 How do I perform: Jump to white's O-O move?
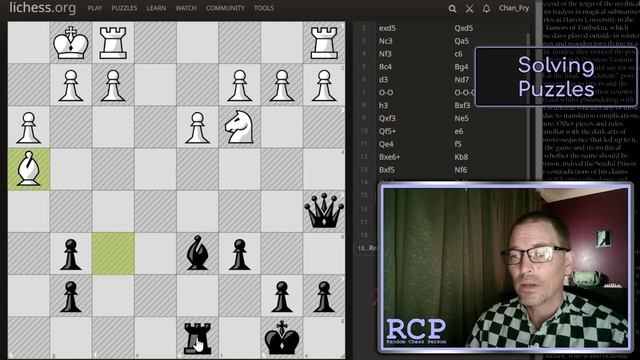(x=386, y=93)
